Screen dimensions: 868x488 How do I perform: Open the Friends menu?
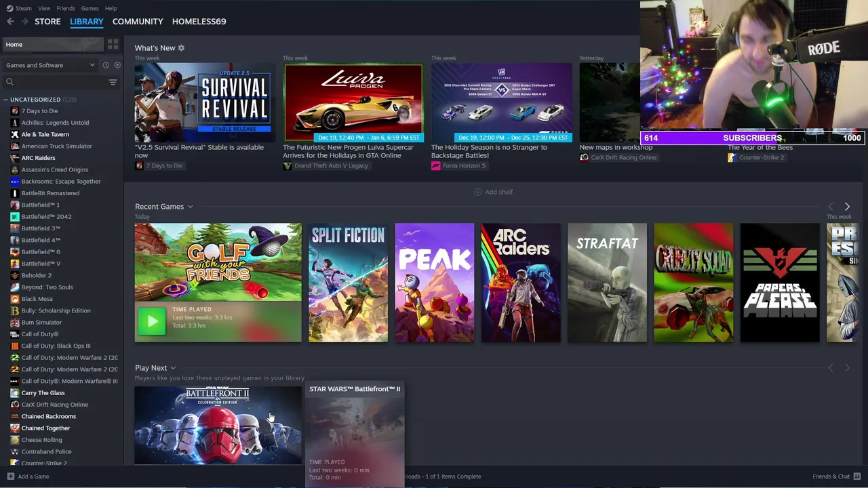tap(66, 8)
